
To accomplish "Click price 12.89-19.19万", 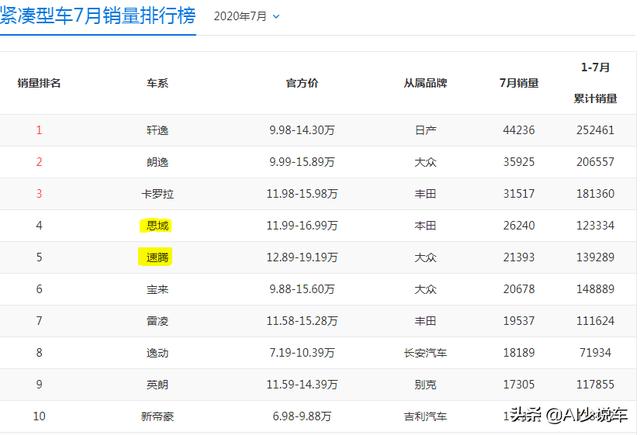I will tap(302, 257).
